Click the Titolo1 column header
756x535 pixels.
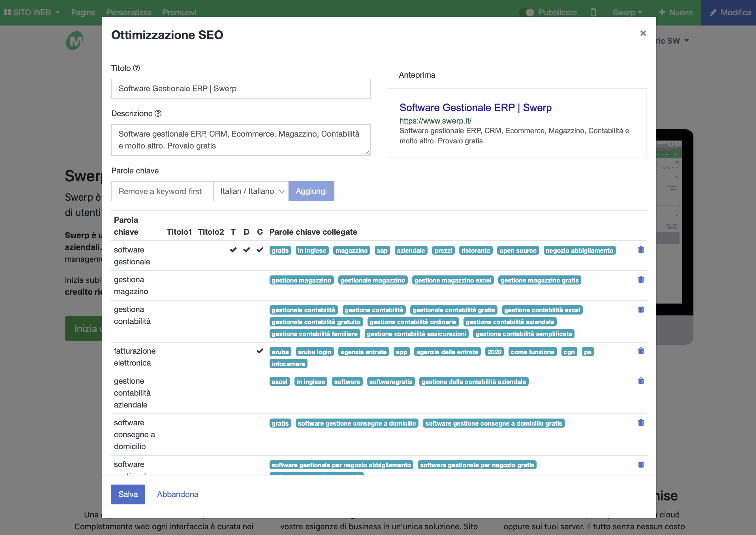pyautogui.click(x=179, y=232)
